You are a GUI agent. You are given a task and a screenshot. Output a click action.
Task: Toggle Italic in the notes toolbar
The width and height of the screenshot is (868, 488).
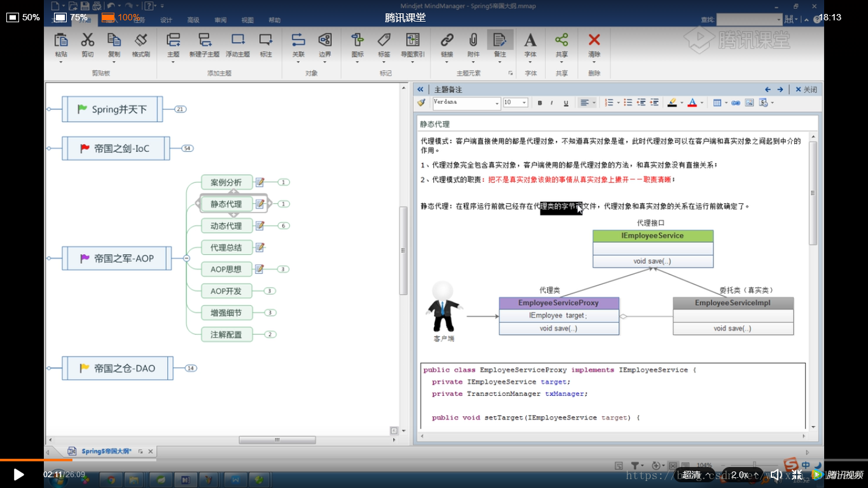pos(552,102)
